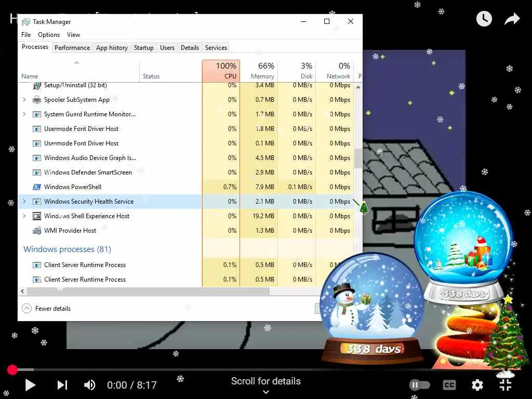Click the Windows PowerShell icon
532x399 pixels.
37,187
